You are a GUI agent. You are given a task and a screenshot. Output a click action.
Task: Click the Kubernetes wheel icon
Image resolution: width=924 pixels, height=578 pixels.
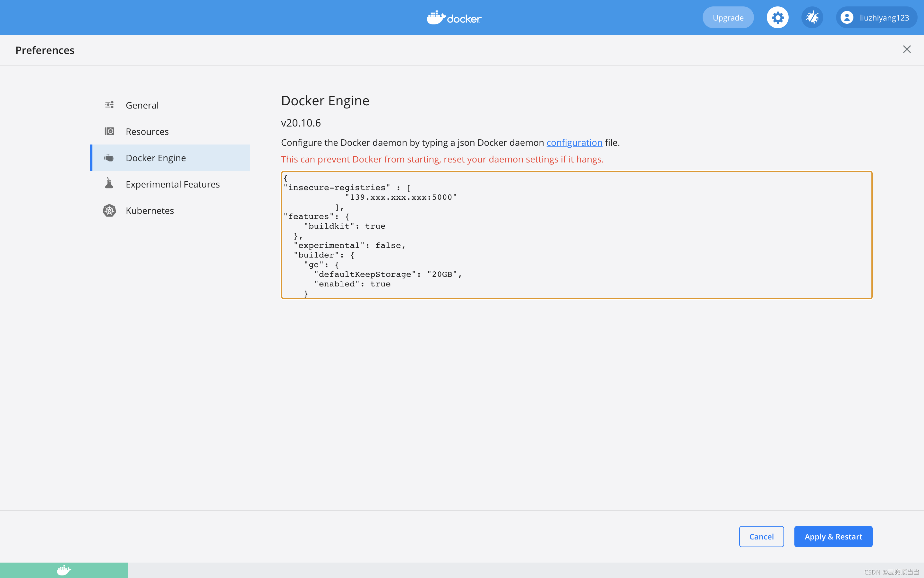109,210
